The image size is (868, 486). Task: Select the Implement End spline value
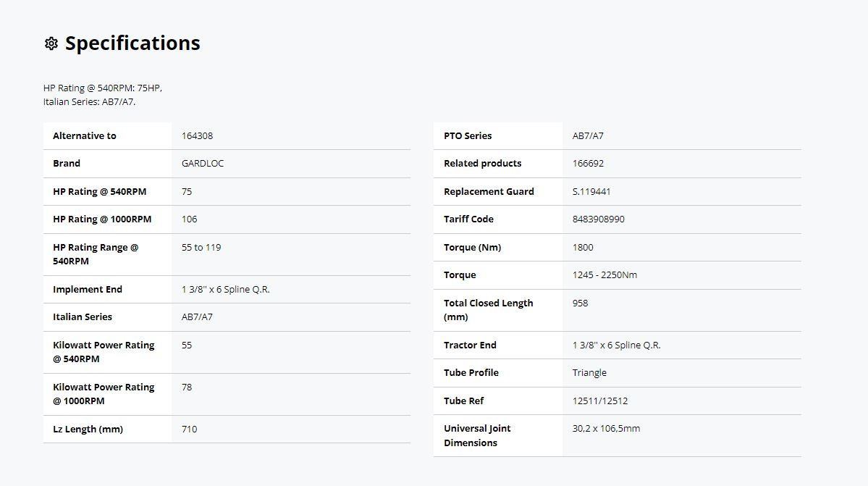pyautogui.click(x=226, y=289)
